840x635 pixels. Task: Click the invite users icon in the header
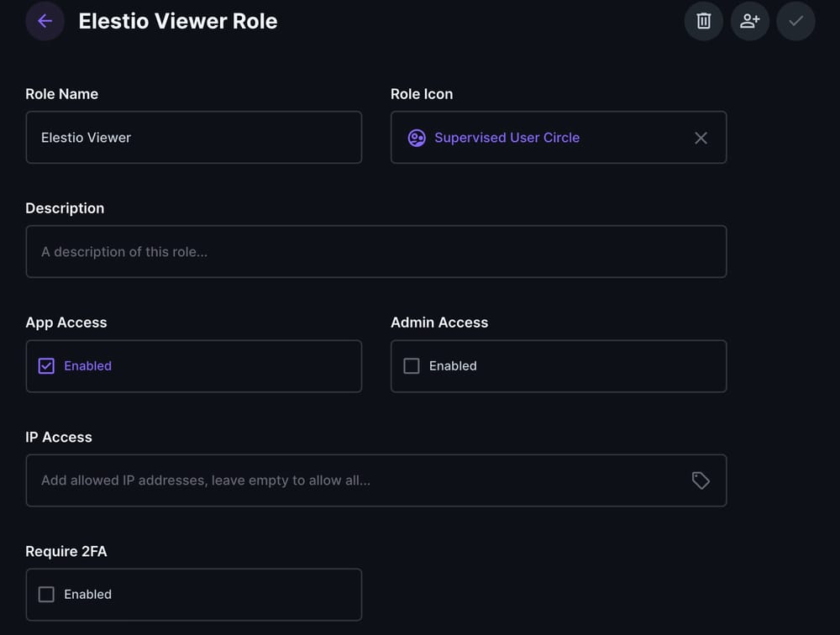coord(749,21)
